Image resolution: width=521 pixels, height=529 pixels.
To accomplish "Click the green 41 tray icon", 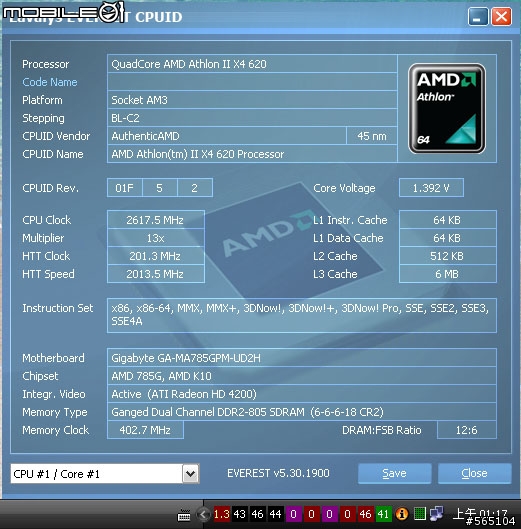I will [383, 514].
